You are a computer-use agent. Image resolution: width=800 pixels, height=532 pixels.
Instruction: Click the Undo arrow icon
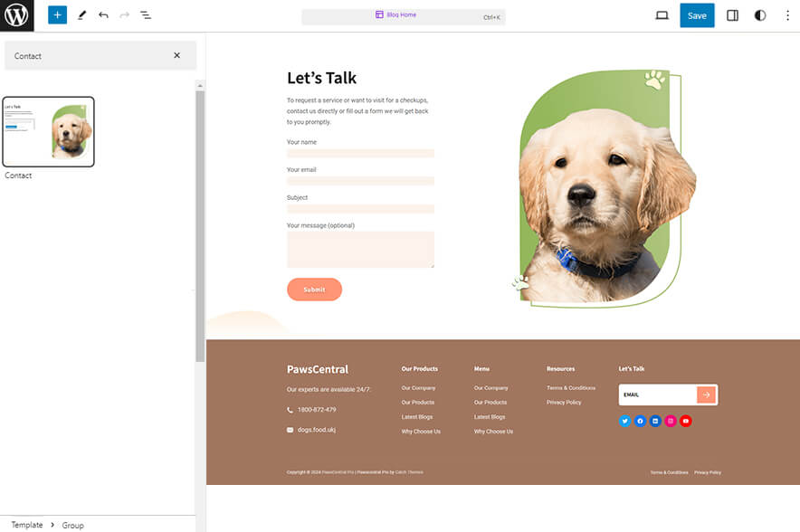[x=102, y=15]
